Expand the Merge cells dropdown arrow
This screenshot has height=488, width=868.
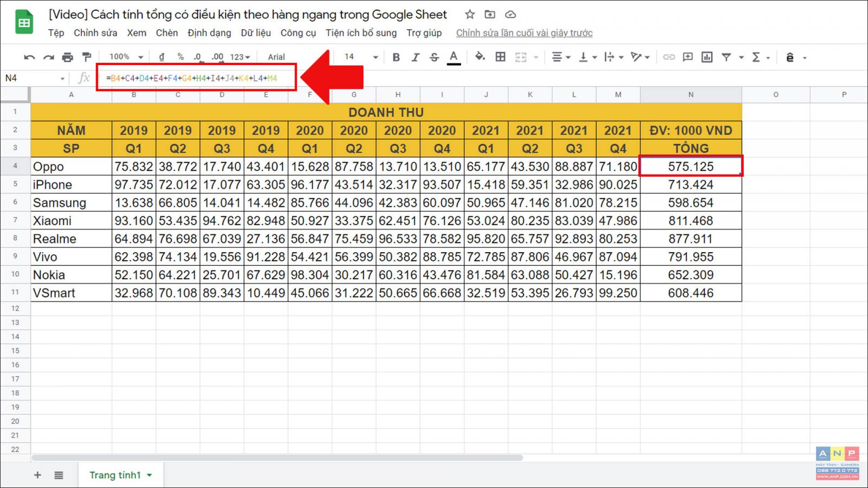[x=536, y=57]
